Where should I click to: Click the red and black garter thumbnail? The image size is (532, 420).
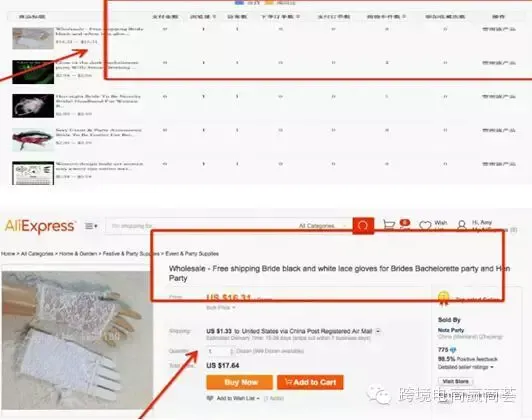33,139
